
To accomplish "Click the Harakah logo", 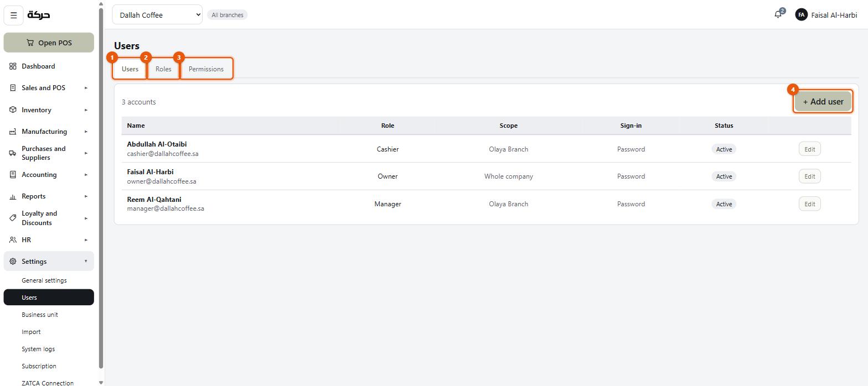I will point(39,15).
